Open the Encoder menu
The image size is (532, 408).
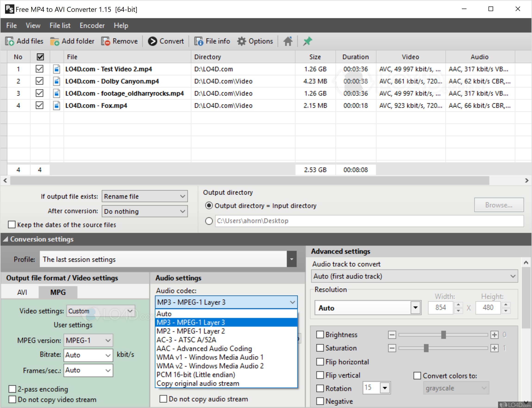pos(92,25)
